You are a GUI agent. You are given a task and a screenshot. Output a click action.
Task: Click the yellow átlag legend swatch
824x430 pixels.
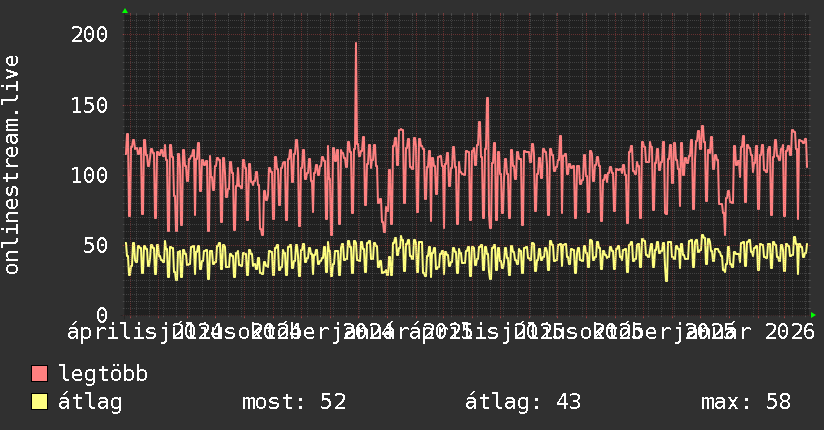tap(39, 401)
